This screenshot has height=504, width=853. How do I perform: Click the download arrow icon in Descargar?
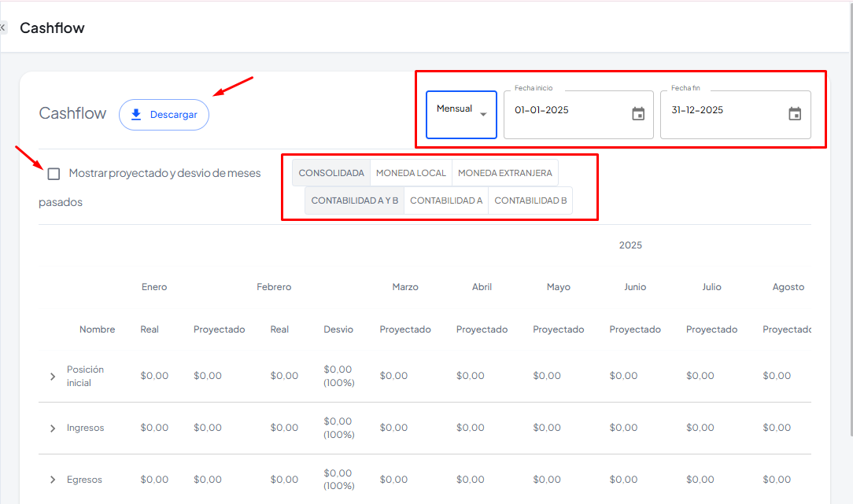pyautogui.click(x=136, y=115)
